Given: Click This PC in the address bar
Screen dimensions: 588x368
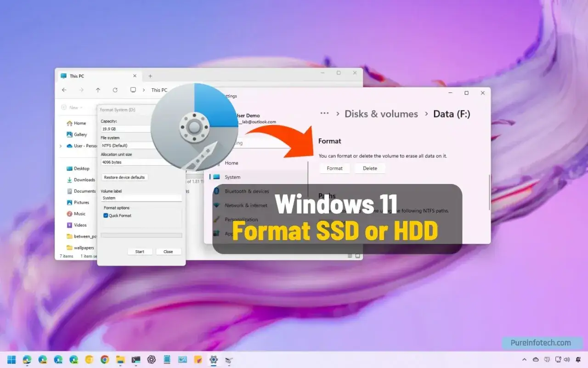Looking at the screenshot, I should click(x=159, y=90).
